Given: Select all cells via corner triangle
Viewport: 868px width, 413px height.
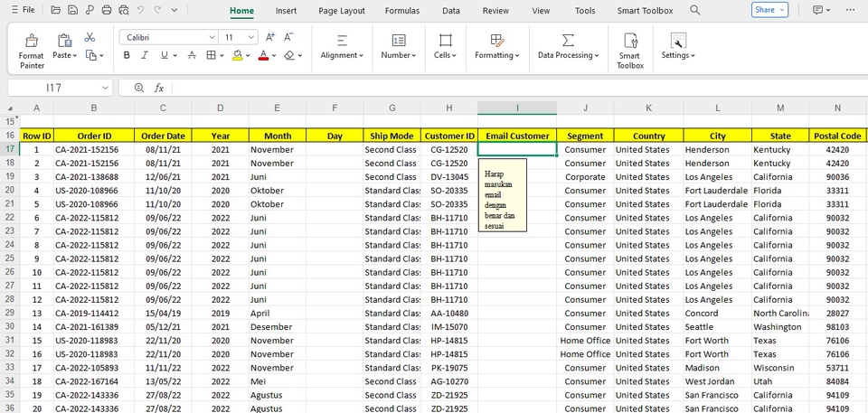Looking at the screenshot, I should pos(10,108).
